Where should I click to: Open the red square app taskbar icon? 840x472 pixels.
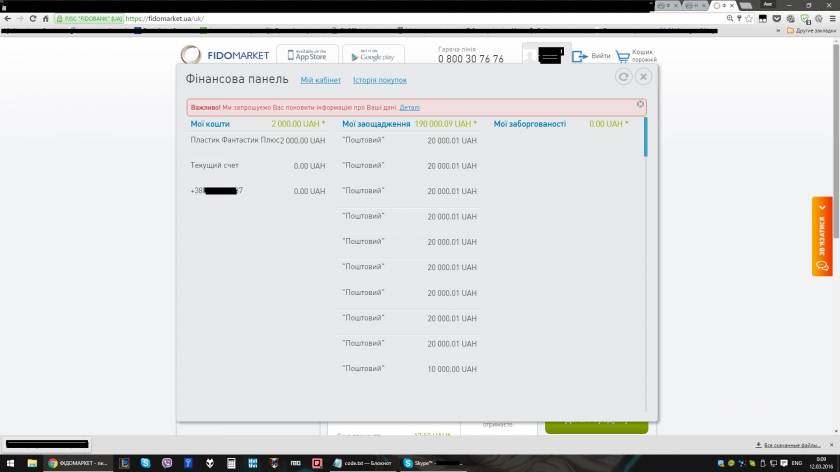(317, 463)
